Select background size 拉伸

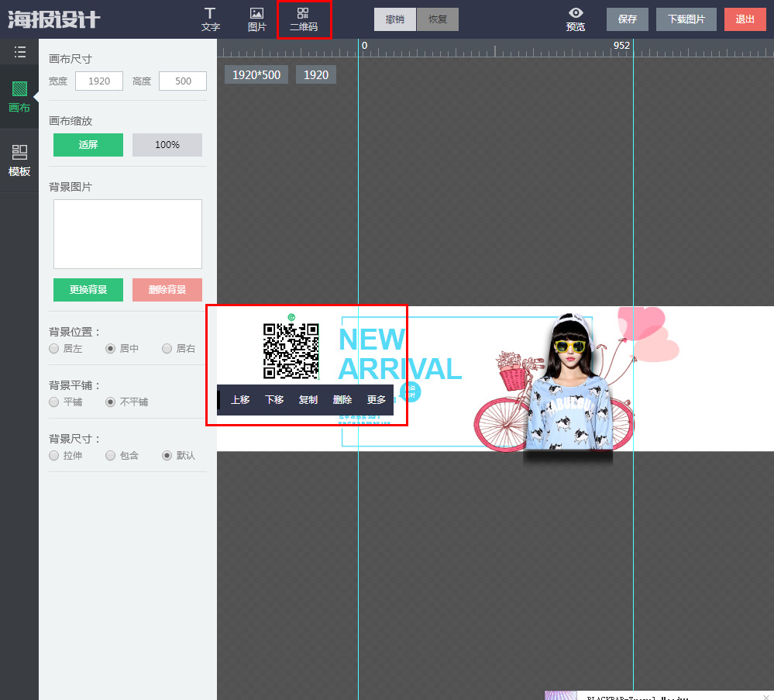click(x=54, y=456)
